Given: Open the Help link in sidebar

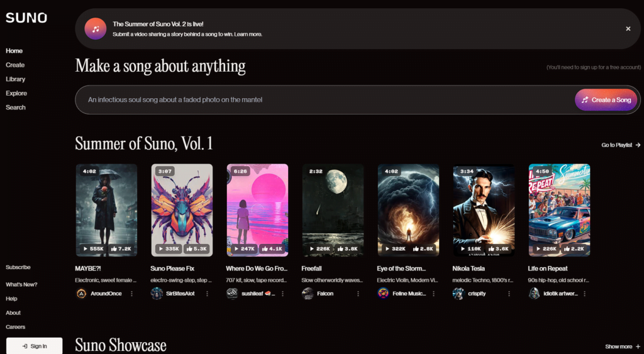Looking at the screenshot, I should point(11,299).
